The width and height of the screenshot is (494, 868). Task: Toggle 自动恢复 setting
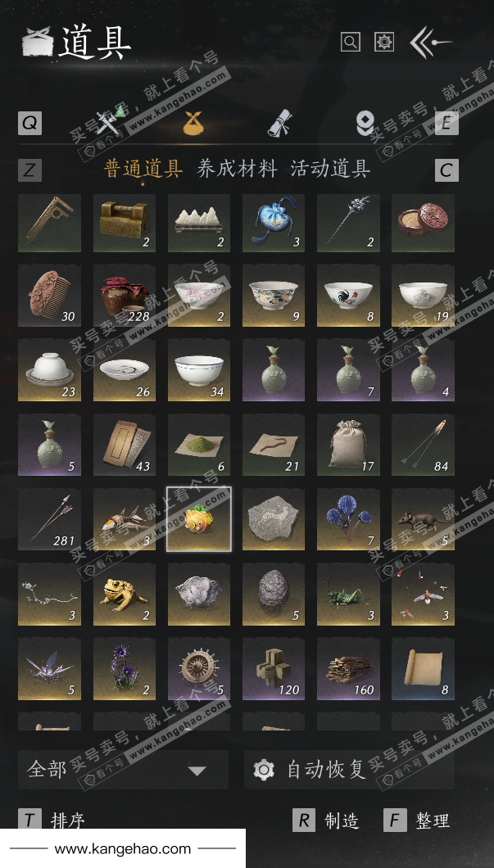(349, 770)
